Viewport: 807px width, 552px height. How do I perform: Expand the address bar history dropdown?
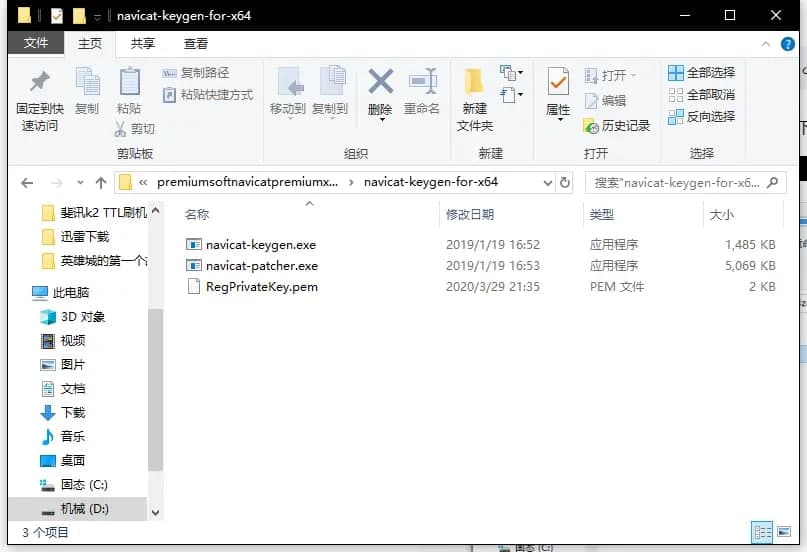548,183
